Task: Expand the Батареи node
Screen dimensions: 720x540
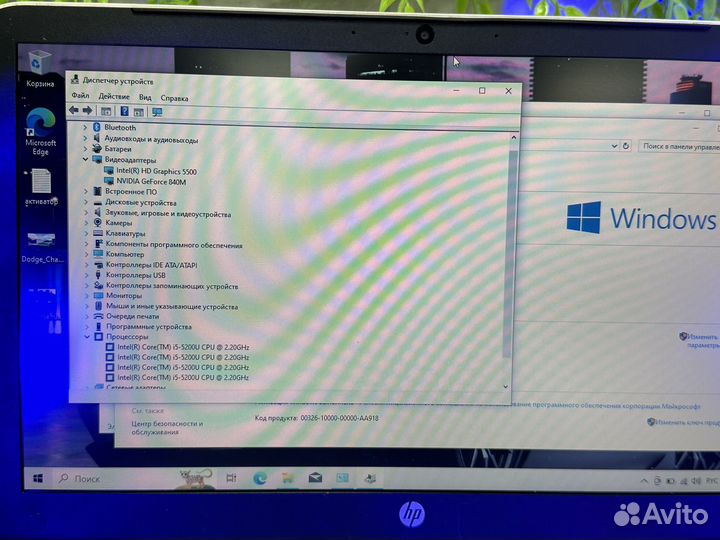Action: point(85,149)
